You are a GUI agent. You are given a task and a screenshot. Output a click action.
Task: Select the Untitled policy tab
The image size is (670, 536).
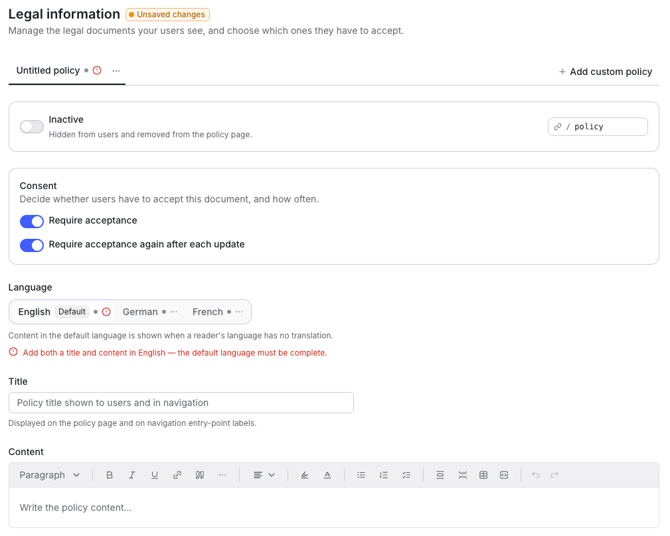pyautogui.click(x=48, y=71)
